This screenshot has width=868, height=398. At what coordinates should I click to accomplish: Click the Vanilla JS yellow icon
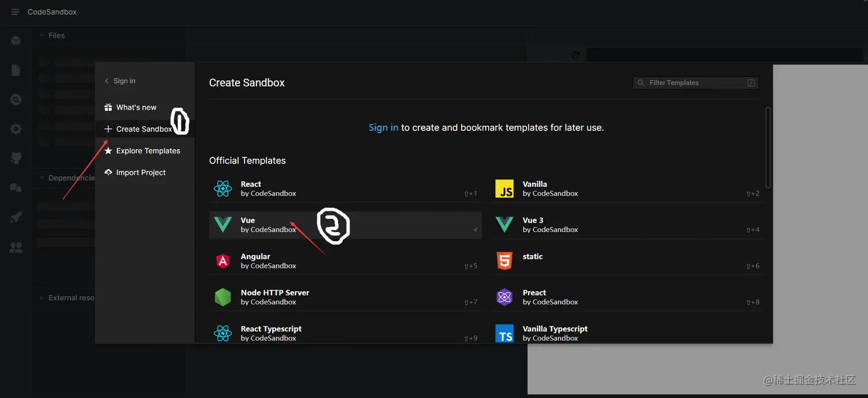pos(504,188)
